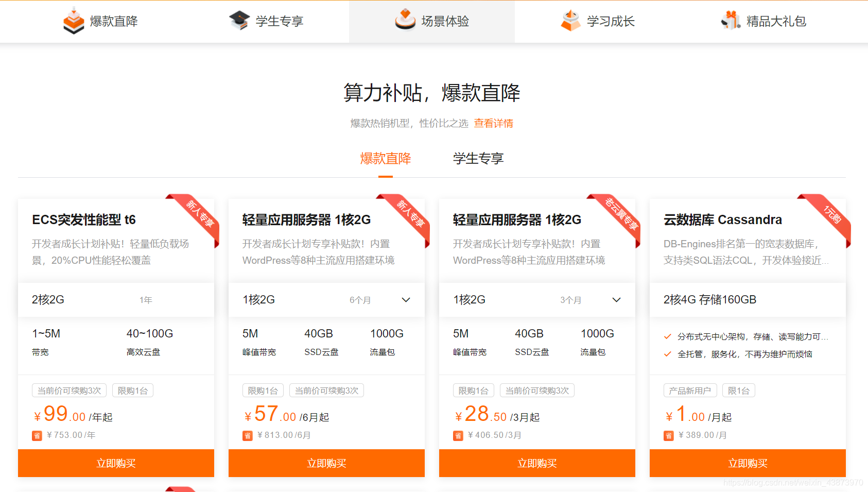Open the 学生专享 top navigation item
Viewport: 868px width, 492px height.
click(x=266, y=21)
